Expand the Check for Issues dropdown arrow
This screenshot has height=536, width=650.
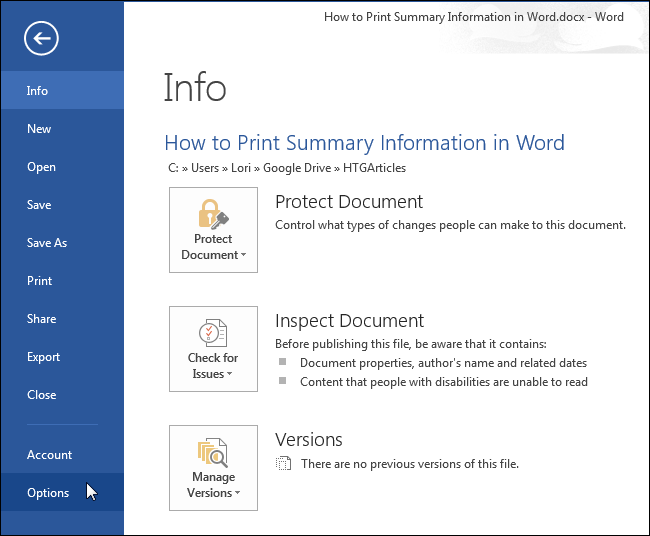229,374
